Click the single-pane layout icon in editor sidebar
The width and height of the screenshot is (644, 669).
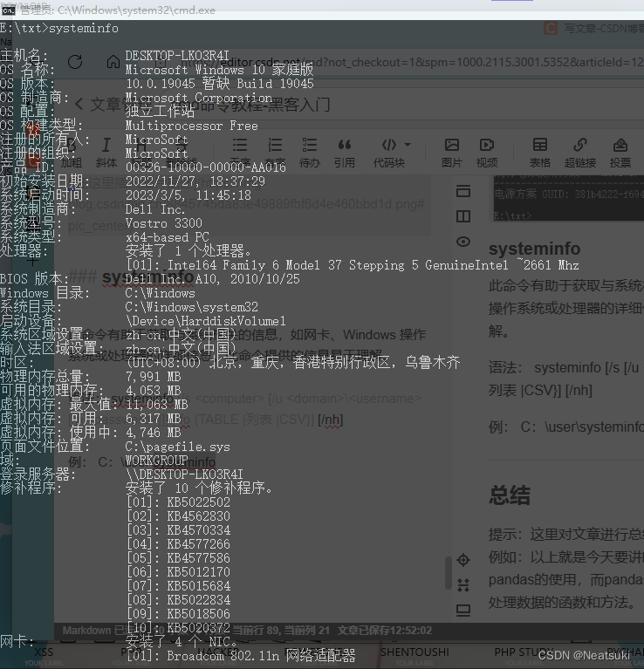point(463,191)
